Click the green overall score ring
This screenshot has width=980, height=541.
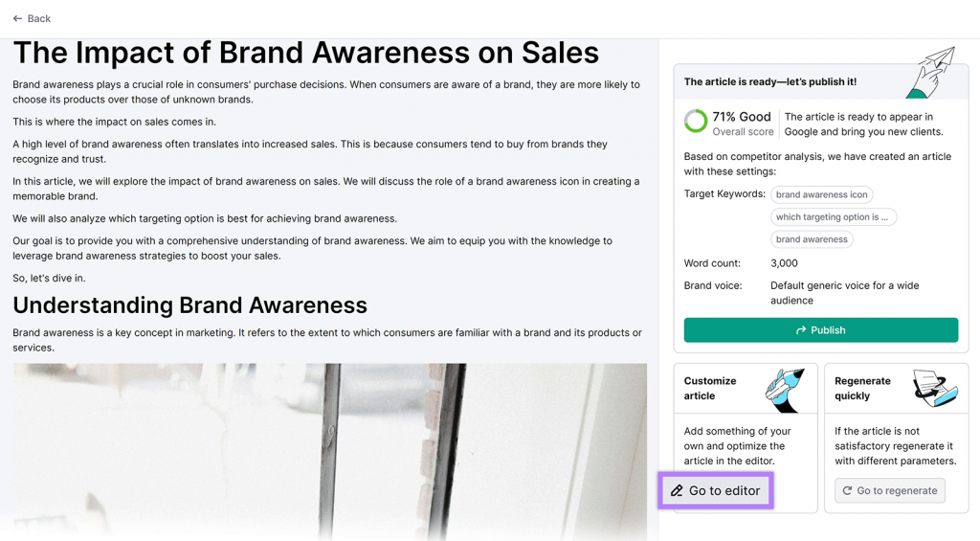coord(696,122)
